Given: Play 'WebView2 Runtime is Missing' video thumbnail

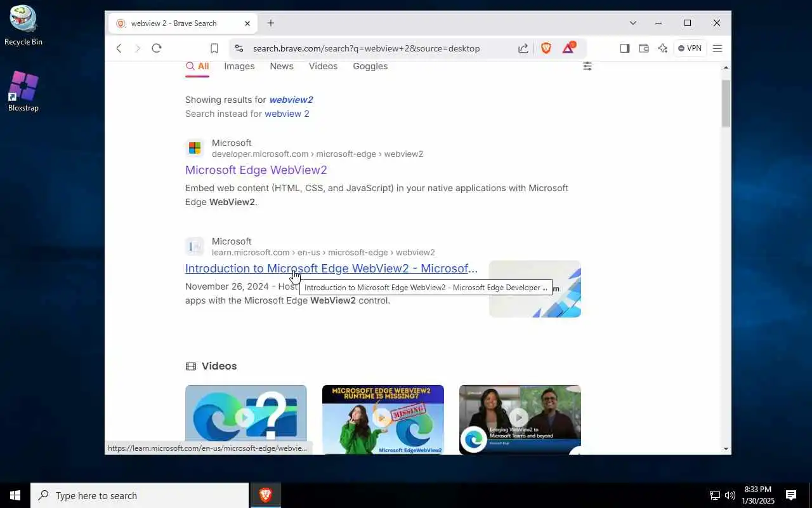Looking at the screenshot, I should pos(383,418).
